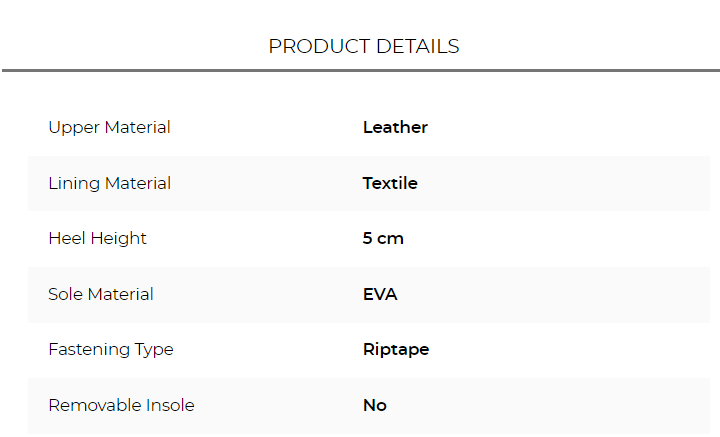Click the Removable Insole label

tap(121, 406)
